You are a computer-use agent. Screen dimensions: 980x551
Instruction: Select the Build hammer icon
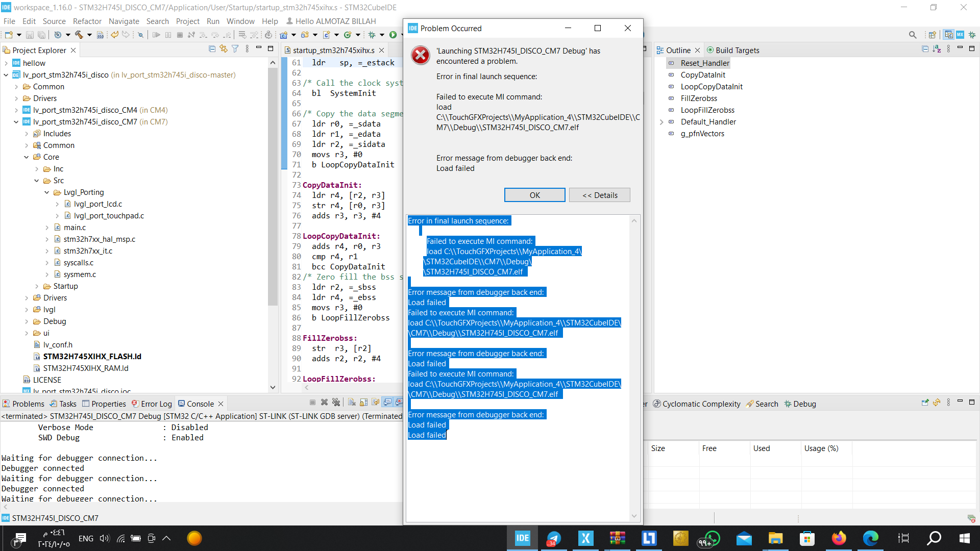78,35
